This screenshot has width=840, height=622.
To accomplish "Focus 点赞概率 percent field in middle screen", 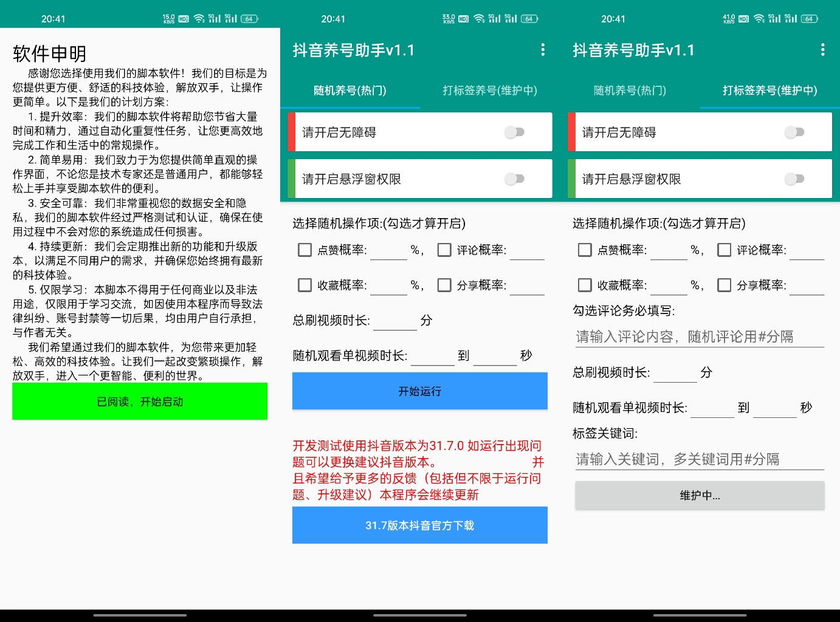I will point(388,250).
